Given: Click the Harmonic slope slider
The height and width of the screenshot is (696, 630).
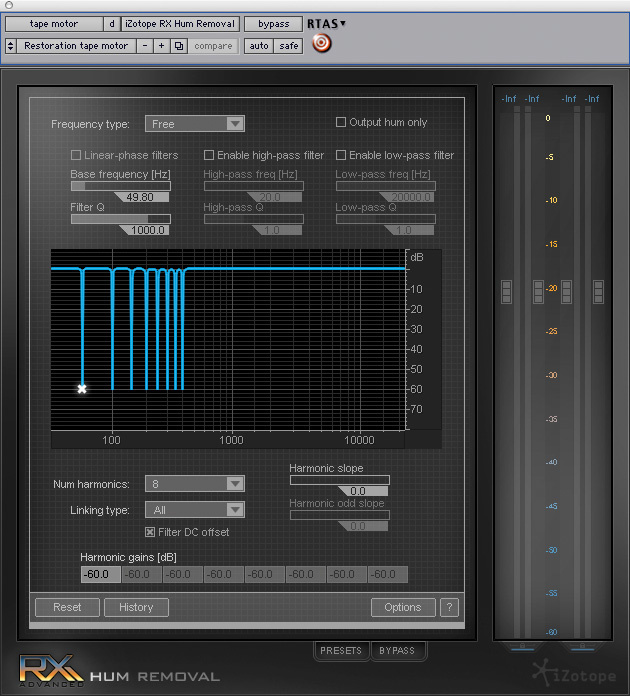Looking at the screenshot, I should click(x=340, y=480).
